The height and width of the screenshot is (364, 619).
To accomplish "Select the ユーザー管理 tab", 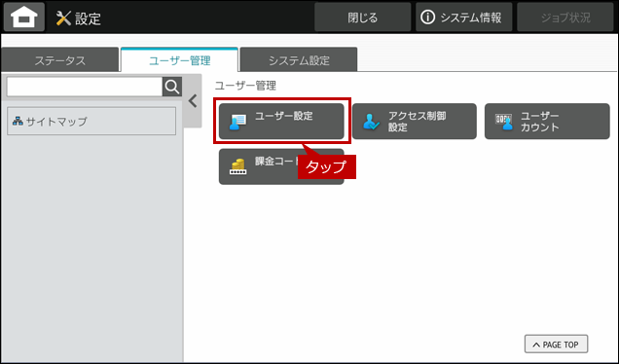I will (180, 60).
